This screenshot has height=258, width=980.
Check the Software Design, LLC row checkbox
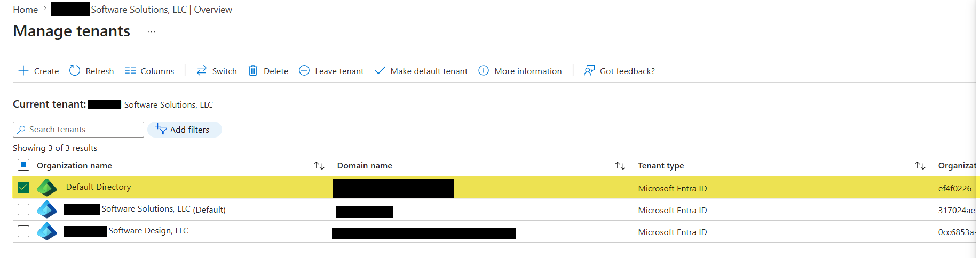(x=23, y=231)
